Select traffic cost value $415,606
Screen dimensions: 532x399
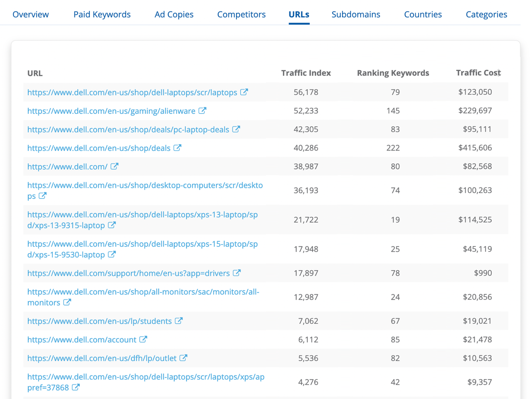point(475,148)
